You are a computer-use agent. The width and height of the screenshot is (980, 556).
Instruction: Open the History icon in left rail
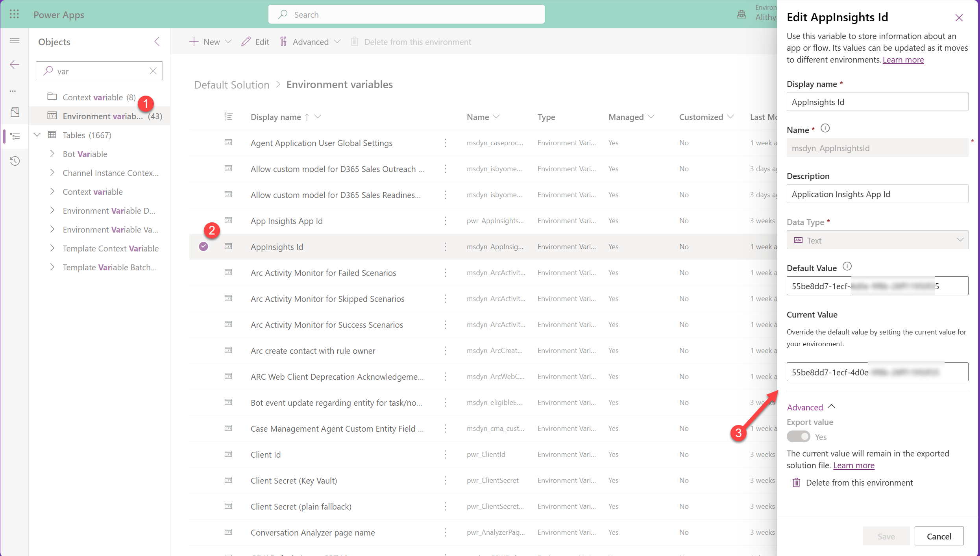click(15, 161)
